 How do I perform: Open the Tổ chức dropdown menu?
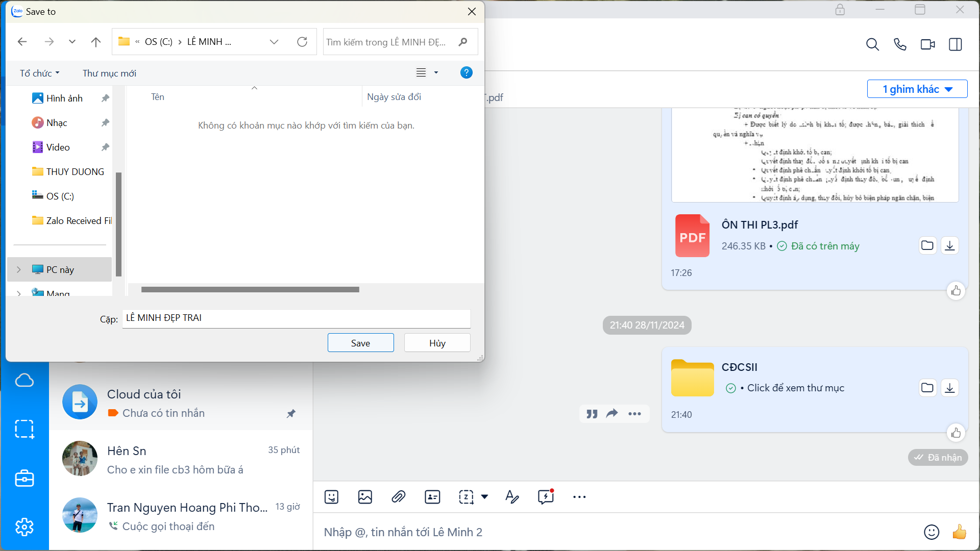pyautogui.click(x=39, y=73)
